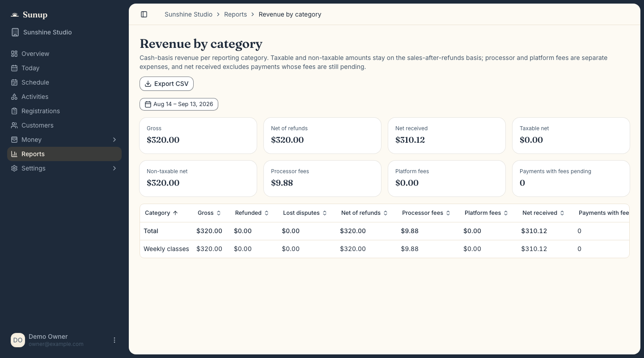
Task: Click the Export CSV button
Action: point(166,84)
